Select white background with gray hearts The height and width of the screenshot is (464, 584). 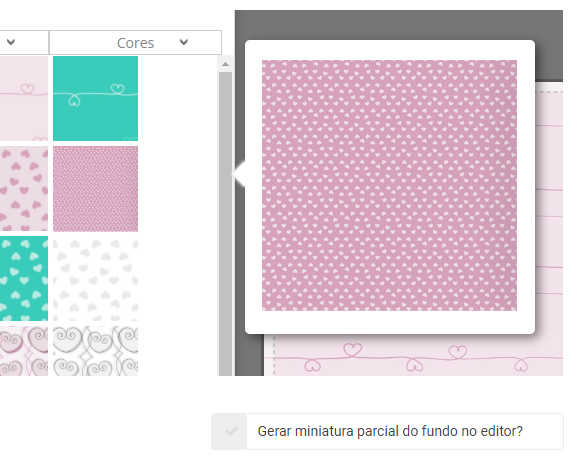(x=95, y=279)
